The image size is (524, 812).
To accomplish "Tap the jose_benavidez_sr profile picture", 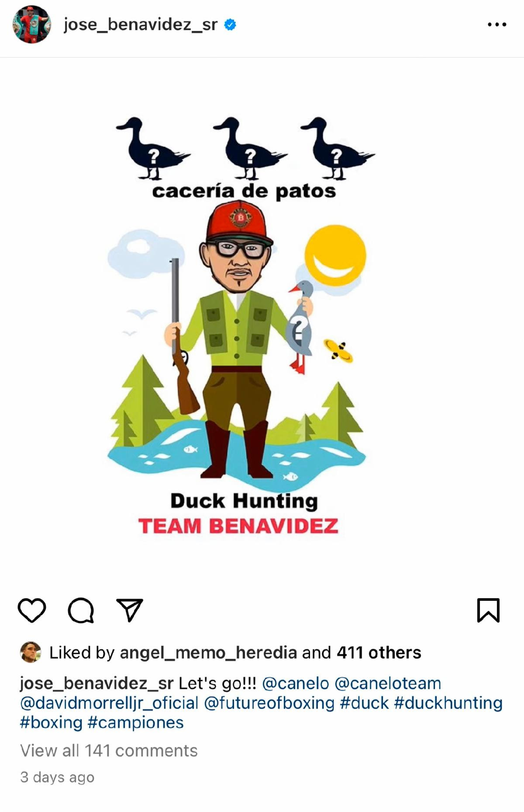I will click(x=31, y=24).
